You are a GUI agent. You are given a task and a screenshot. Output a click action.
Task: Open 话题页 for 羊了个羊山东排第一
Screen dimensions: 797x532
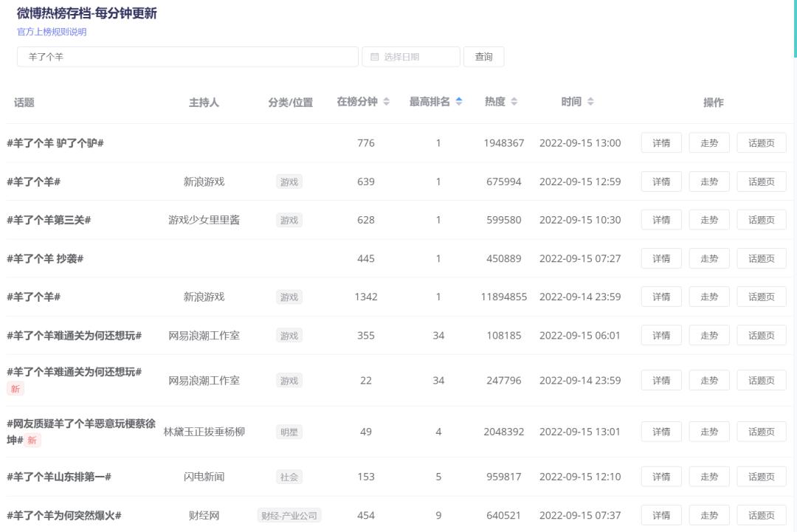[x=761, y=476]
